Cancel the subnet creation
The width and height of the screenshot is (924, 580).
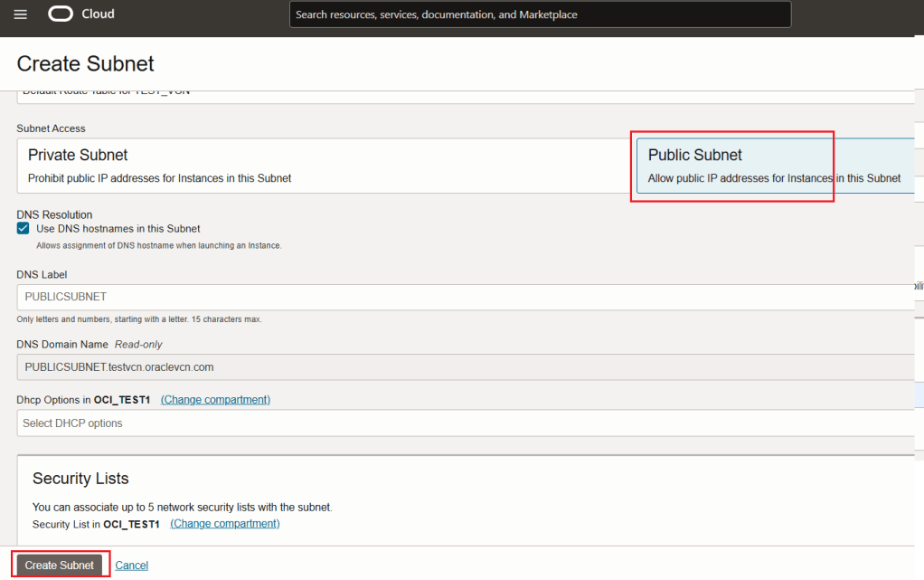click(131, 566)
